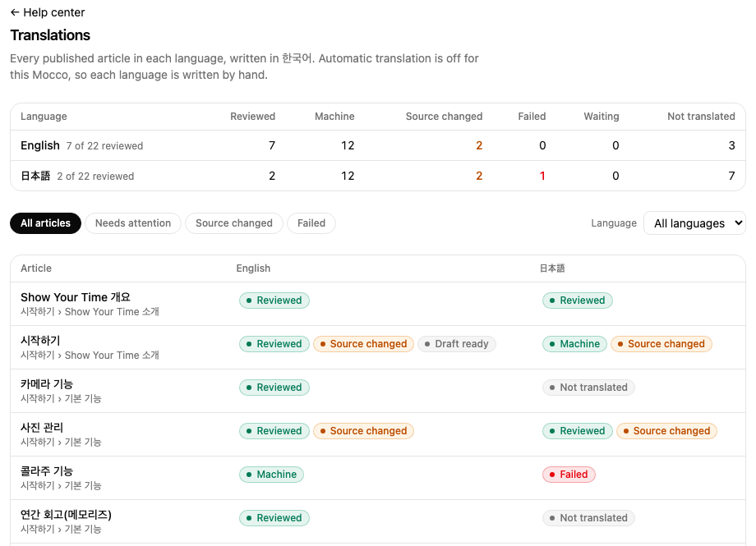The width and height of the screenshot is (756, 546).
Task: Select the All articles filter
Action: tap(45, 223)
